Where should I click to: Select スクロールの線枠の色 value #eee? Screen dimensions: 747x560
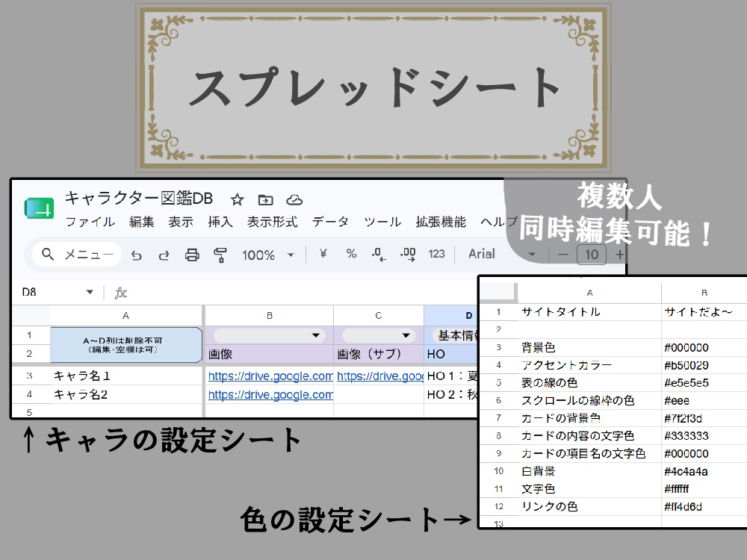[704, 400]
